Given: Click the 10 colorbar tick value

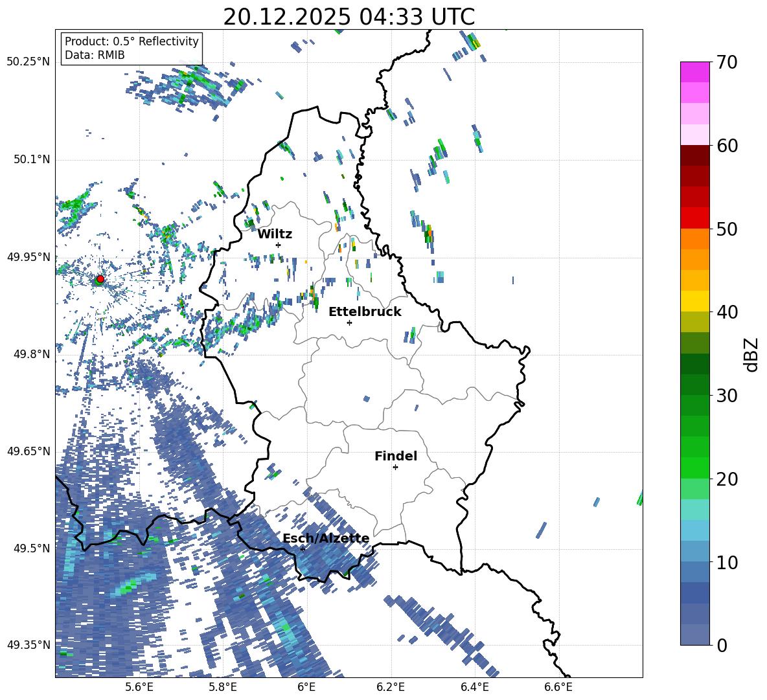Looking at the screenshot, I should (727, 562).
